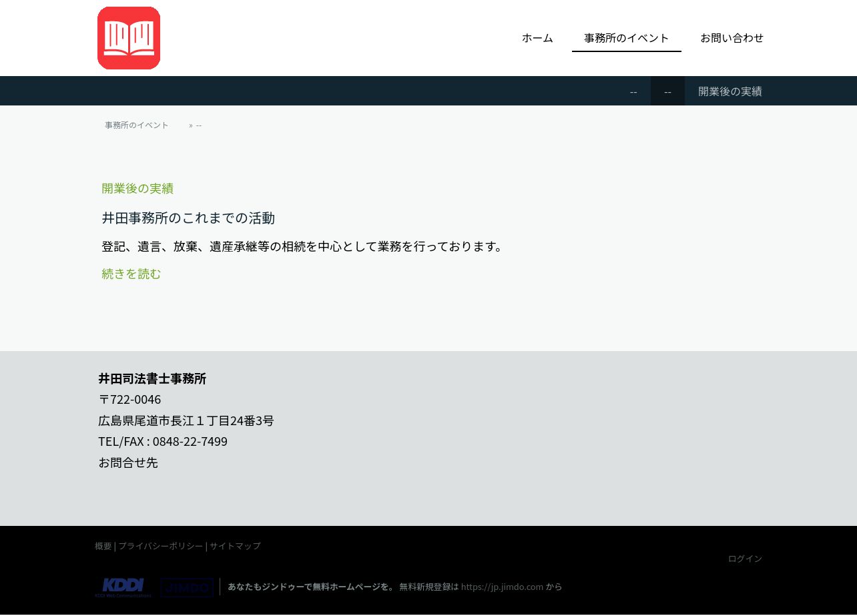Open the お問い合わせ navigation item

pyautogui.click(x=732, y=38)
